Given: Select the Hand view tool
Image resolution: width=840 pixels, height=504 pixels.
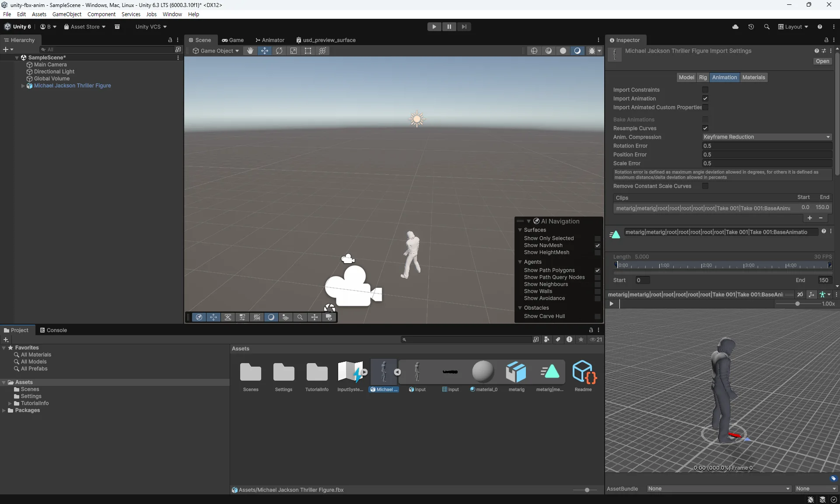Looking at the screenshot, I should coord(250,51).
